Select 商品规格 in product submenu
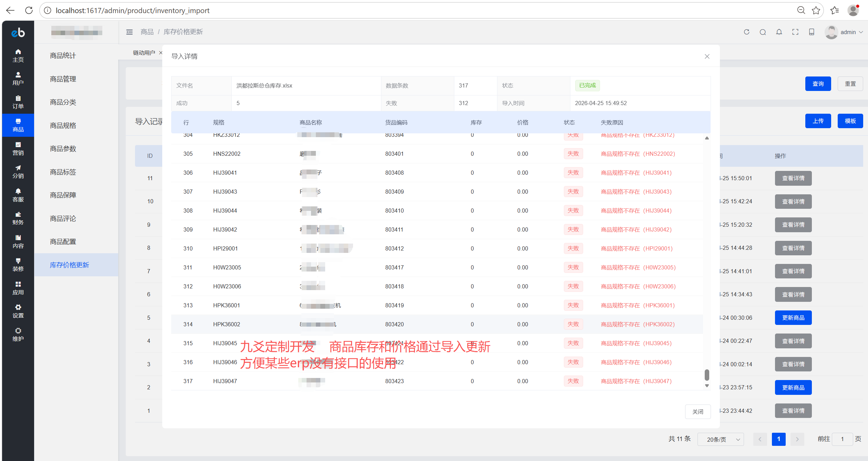868x461 pixels. coord(63,125)
